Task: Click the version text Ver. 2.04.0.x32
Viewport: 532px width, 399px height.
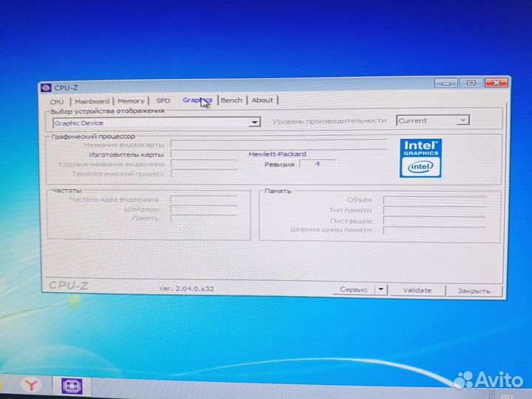Action: pos(186,289)
